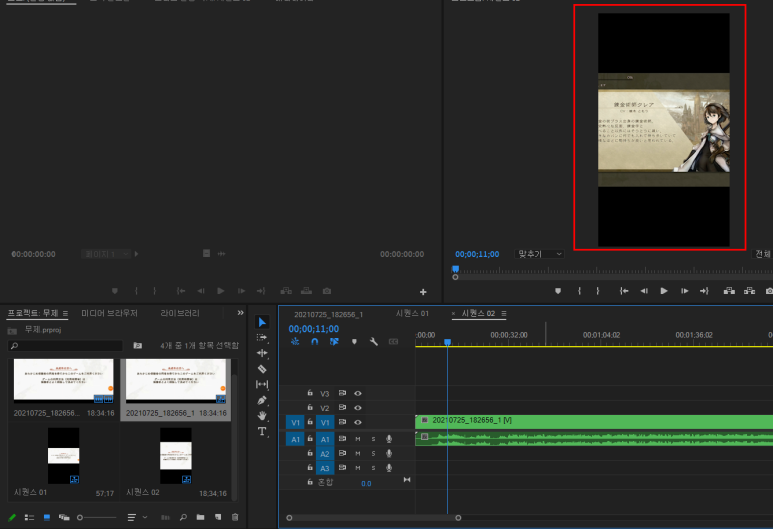Screen dimensions: 773x529
Task: Toggle A1 source patching button
Action: coord(295,439)
